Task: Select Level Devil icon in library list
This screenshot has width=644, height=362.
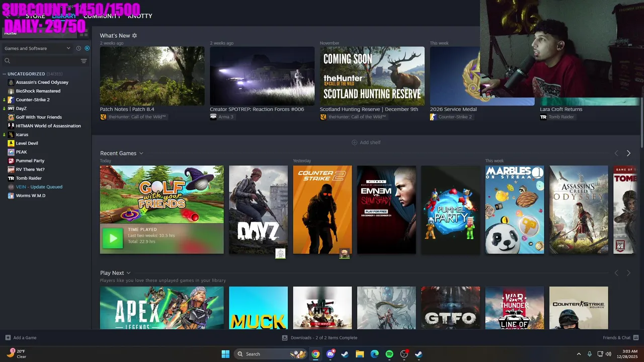Action: [11, 143]
